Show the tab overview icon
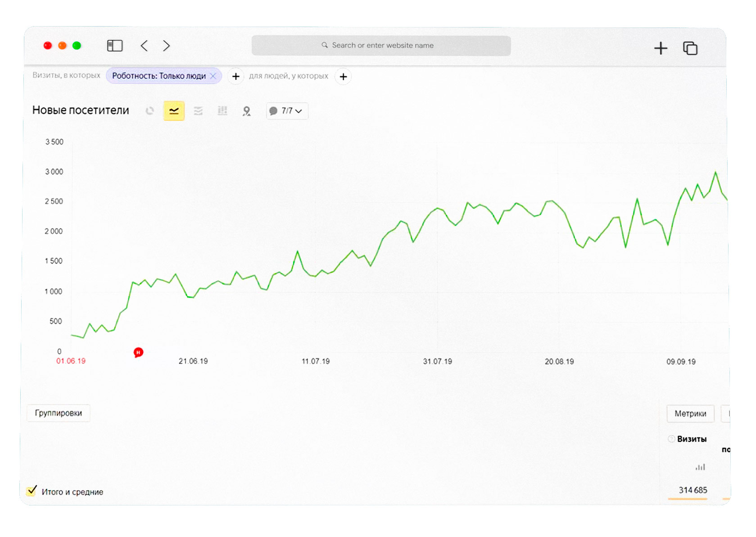Screen dimensions: 756x537 pyautogui.click(x=690, y=48)
